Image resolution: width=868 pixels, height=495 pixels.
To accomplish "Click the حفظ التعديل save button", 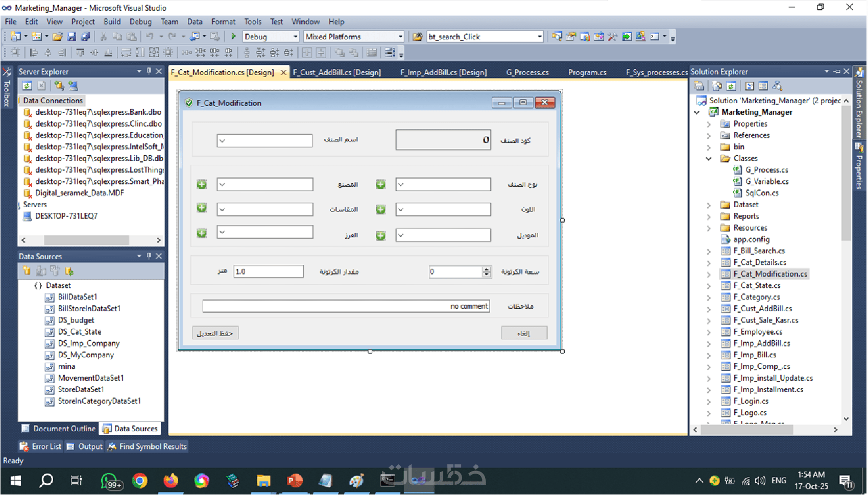I will 215,333.
